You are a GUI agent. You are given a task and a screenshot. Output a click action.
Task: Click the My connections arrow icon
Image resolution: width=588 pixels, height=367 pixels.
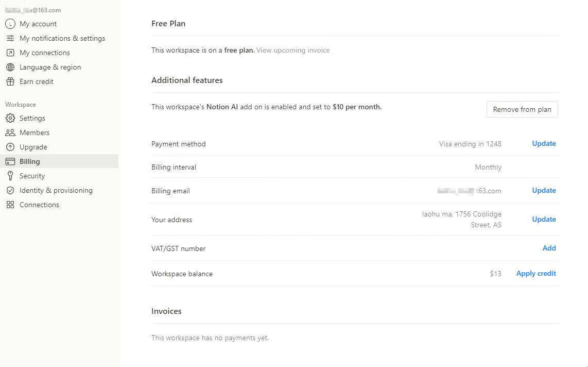tap(10, 53)
